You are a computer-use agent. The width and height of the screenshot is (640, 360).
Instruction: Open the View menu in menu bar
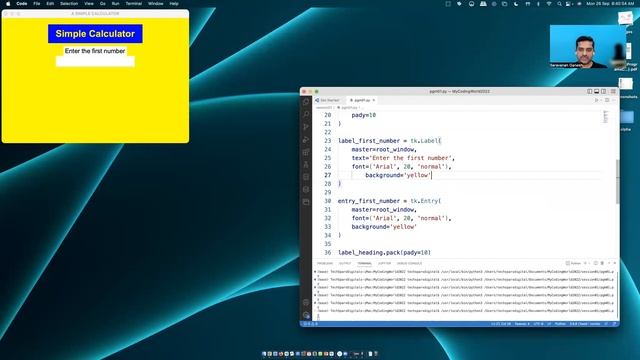(89, 4)
